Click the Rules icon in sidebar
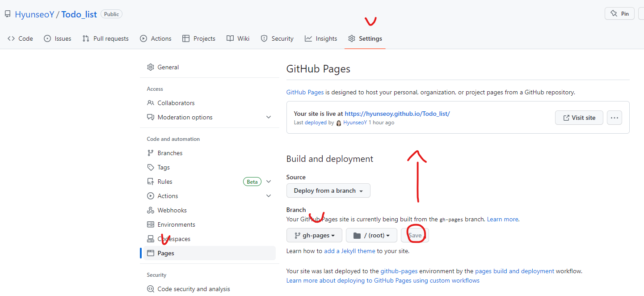This screenshot has height=296, width=644. [151, 182]
